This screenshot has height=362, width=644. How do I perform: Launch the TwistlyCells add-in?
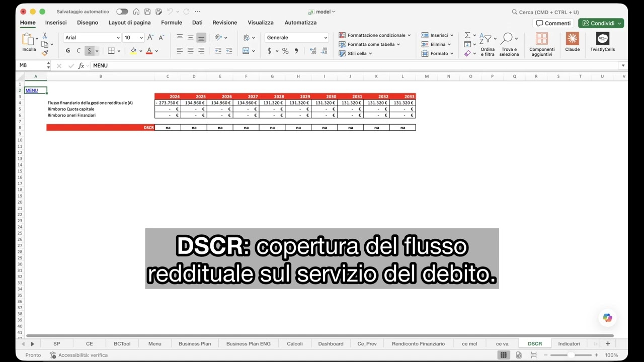coord(602,42)
